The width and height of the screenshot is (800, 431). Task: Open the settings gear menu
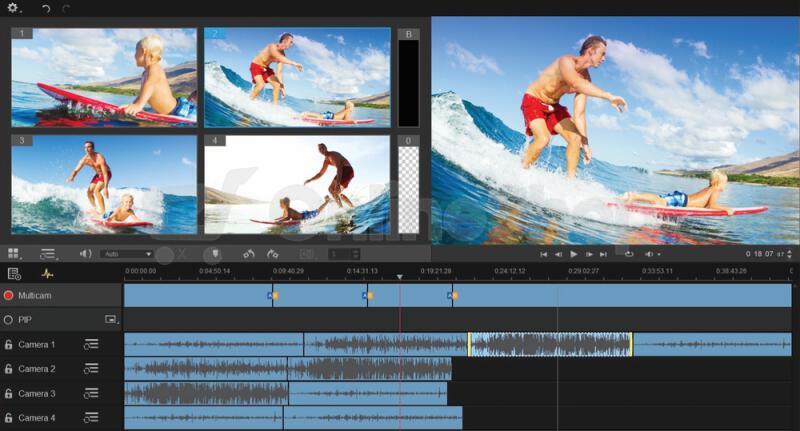point(12,8)
